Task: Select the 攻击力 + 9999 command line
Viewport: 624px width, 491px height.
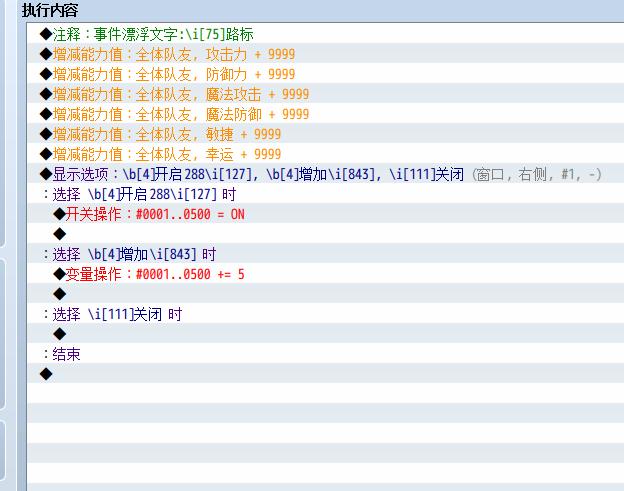Action: [x=326, y=54]
